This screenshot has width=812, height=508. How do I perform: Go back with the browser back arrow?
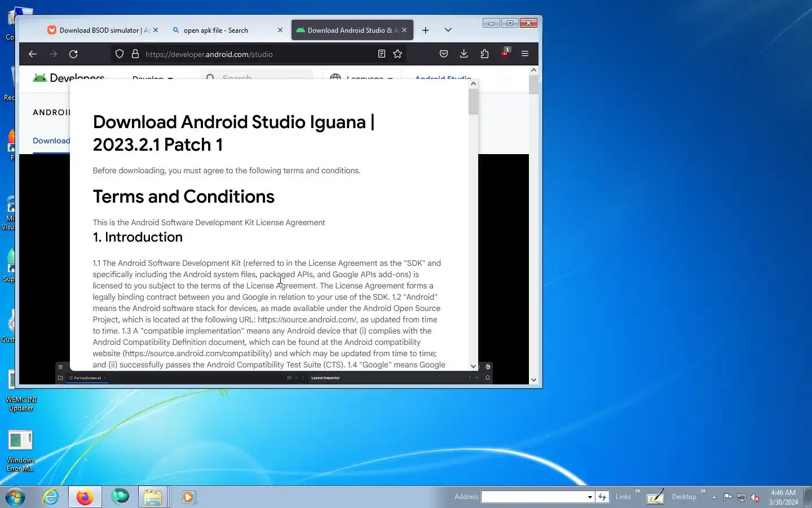(33, 54)
